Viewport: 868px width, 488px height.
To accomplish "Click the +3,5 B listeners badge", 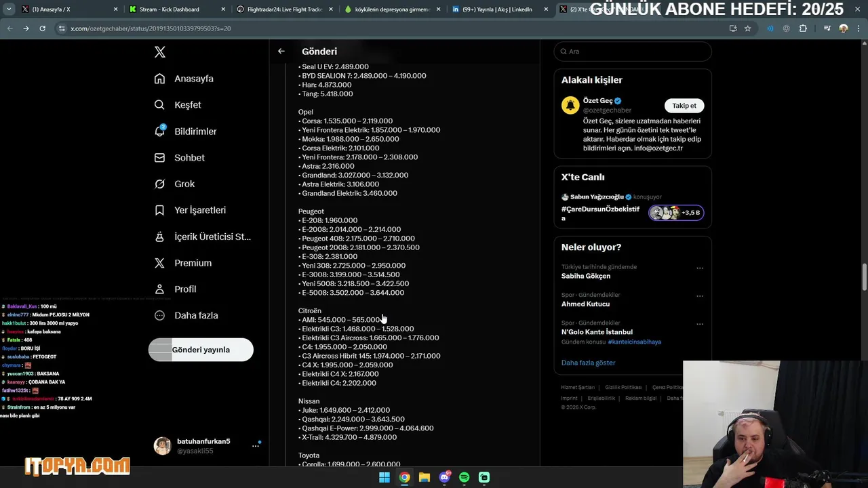I will tap(676, 213).
